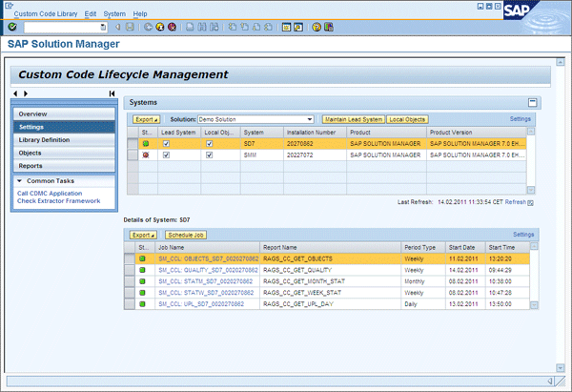The image size is (572, 392).
Task: Go to the Library Definition navigation item
Action: [x=64, y=140]
